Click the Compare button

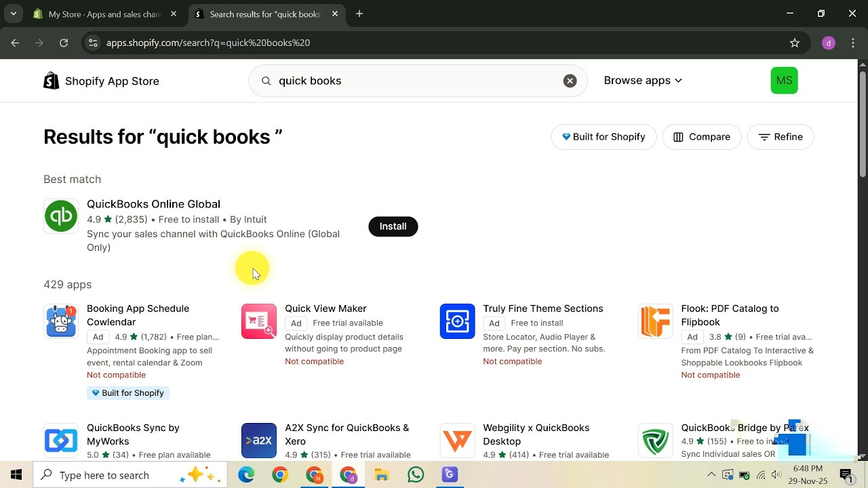point(702,137)
